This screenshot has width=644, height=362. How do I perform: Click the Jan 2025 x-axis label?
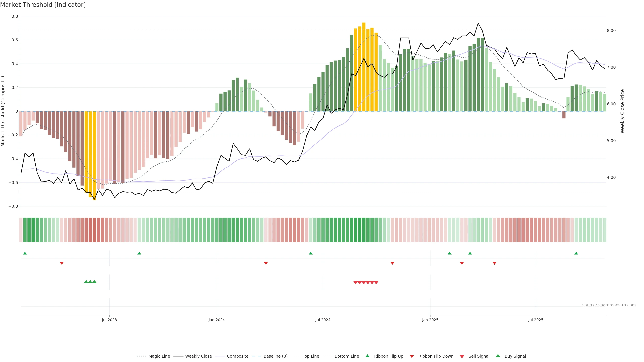click(430, 320)
